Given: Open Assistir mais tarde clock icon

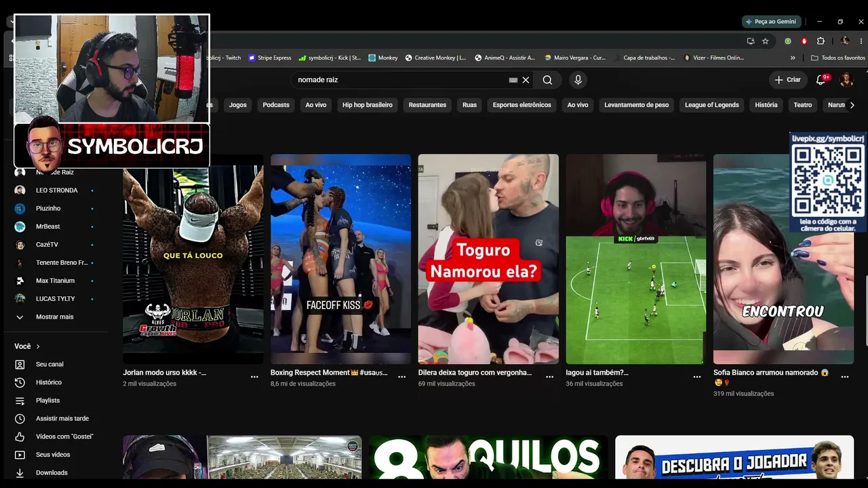Looking at the screenshot, I should (20, 419).
